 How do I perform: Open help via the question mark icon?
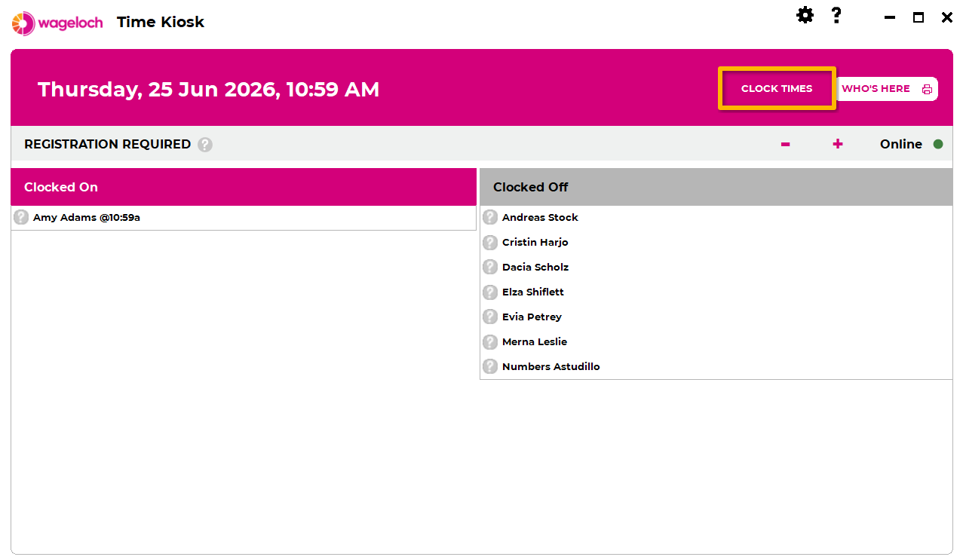pyautogui.click(x=836, y=15)
